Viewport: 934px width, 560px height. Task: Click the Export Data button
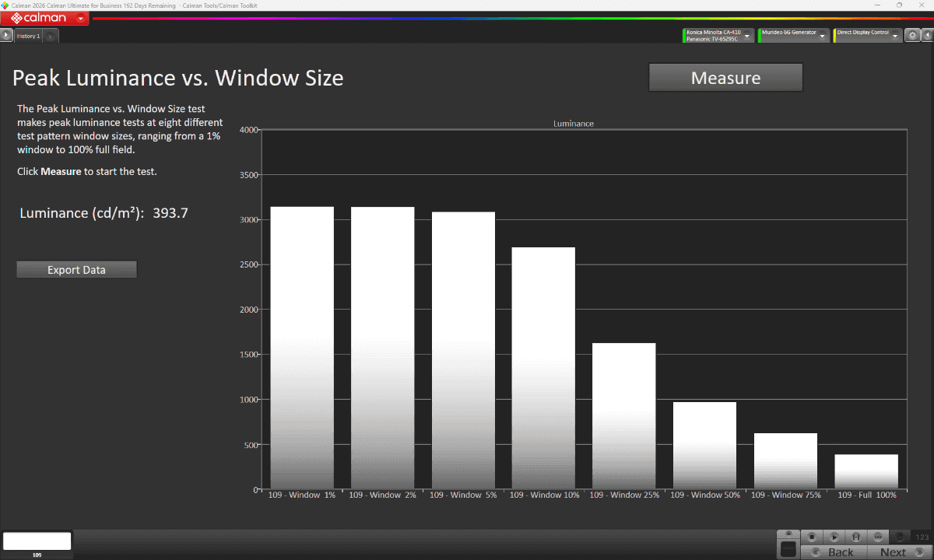click(x=76, y=270)
